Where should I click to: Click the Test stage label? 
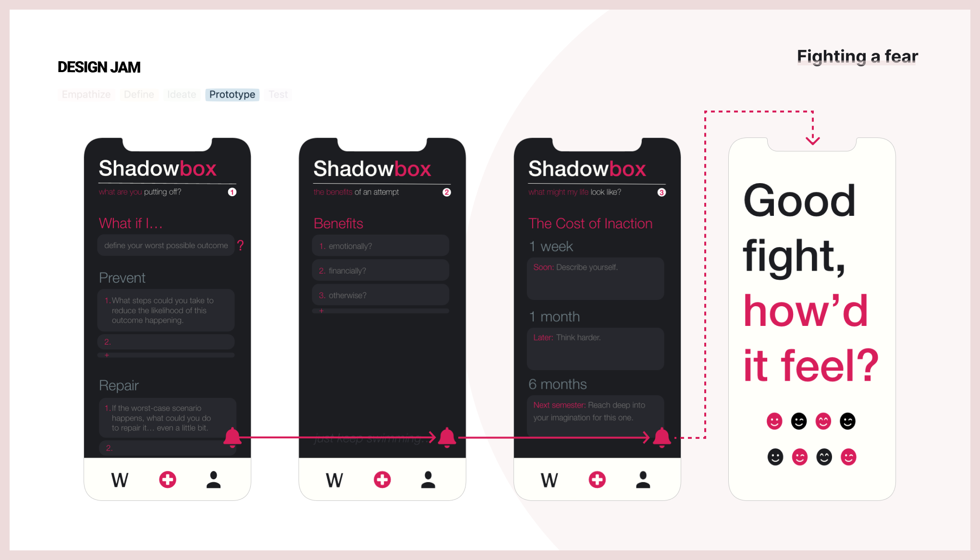pos(278,94)
